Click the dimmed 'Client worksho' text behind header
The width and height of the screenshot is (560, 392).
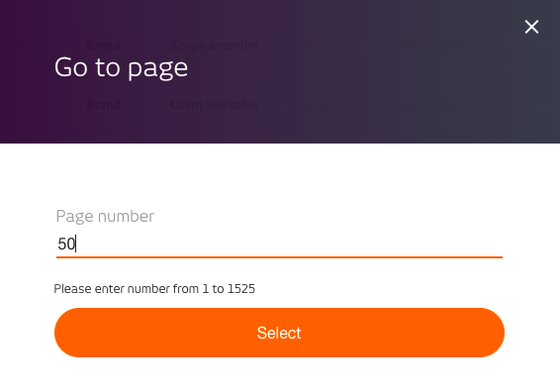coord(214,105)
